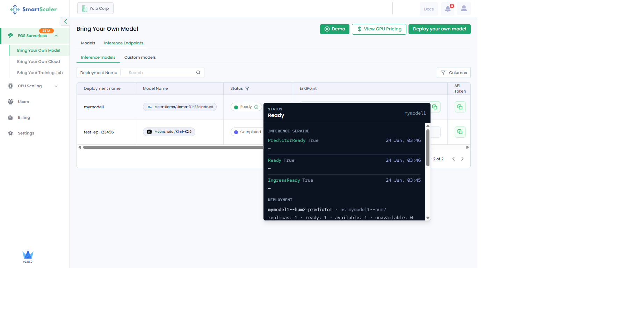Open the Status column filter funnel
Image resolution: width=644 pixels, height=334 pixels.
tap(247, 88)
